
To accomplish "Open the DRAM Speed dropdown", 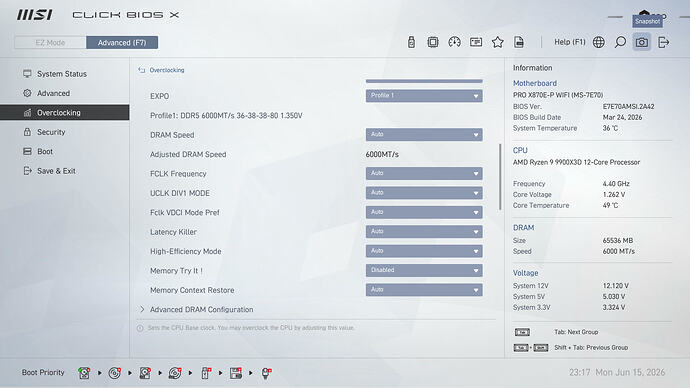I will [424, 135].
